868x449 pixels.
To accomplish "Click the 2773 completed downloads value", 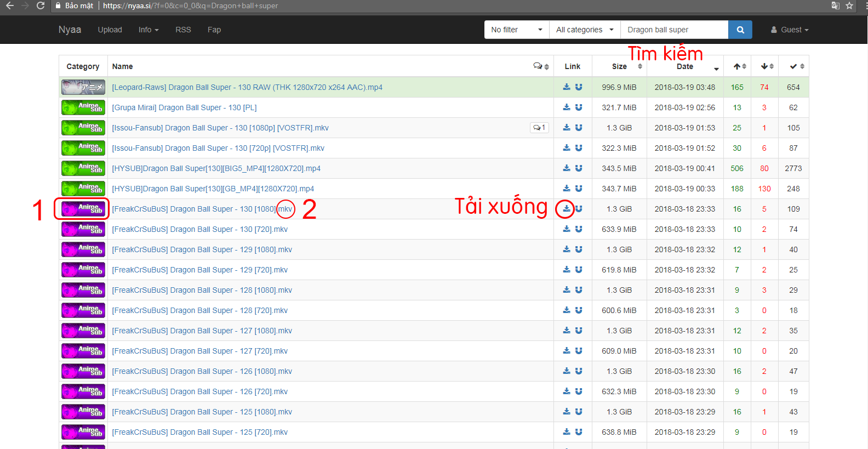I will click(793, 168).
